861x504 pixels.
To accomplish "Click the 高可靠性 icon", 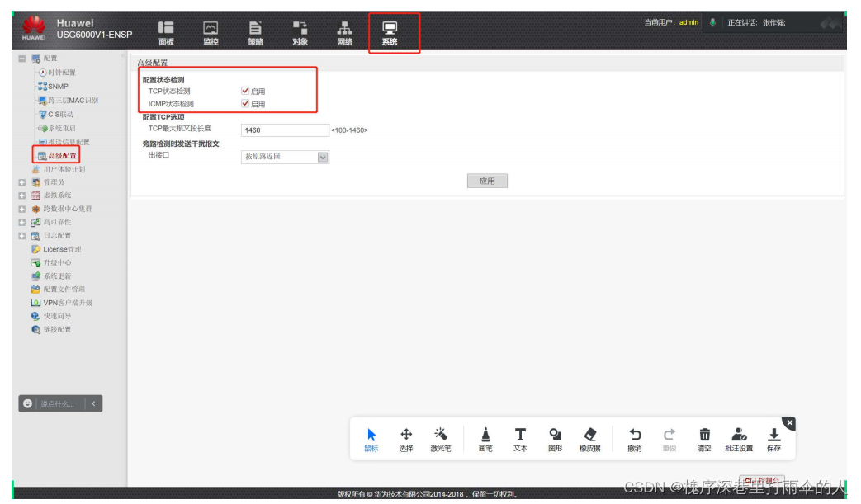I will (x=35, y=222).
